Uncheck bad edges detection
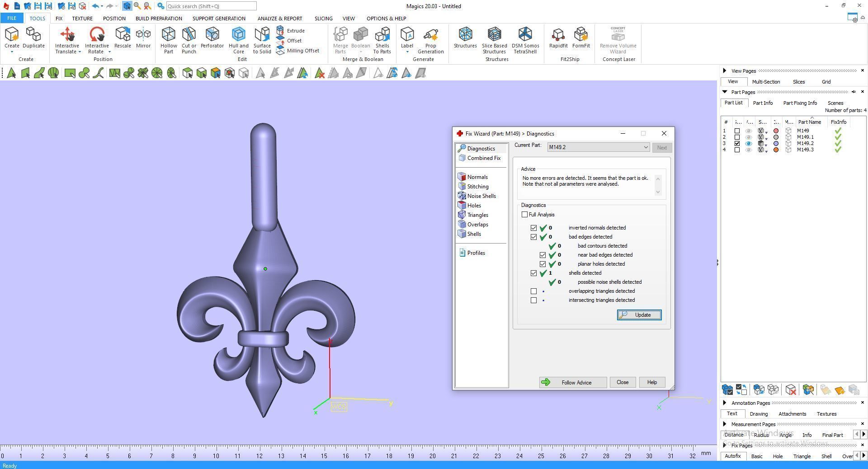The width and height of the screenshot is (868, 469). [533, 237]
